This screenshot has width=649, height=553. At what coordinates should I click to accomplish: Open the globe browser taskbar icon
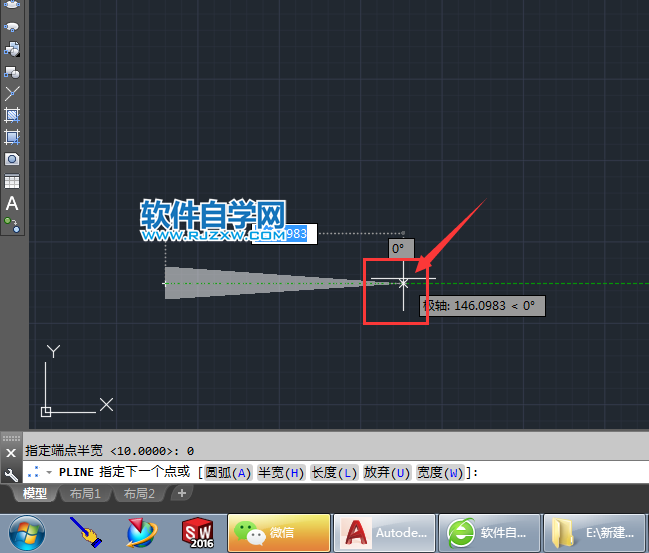142,533
